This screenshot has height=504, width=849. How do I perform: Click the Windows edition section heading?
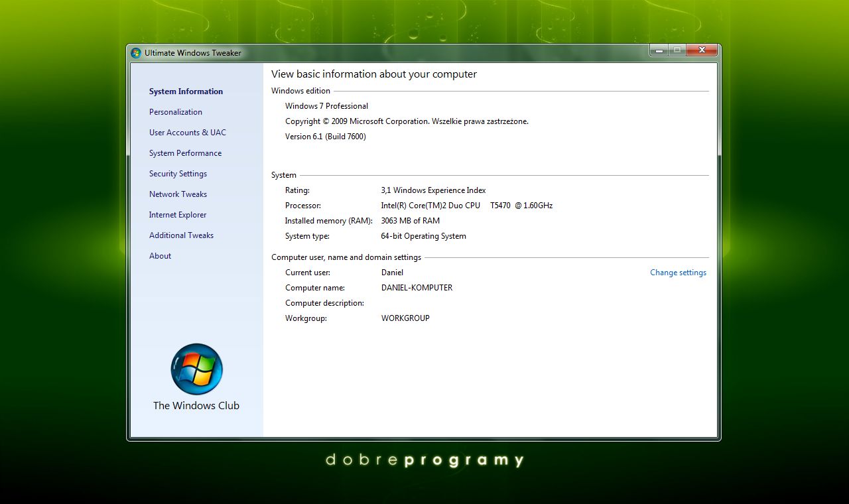click(300, 91)
